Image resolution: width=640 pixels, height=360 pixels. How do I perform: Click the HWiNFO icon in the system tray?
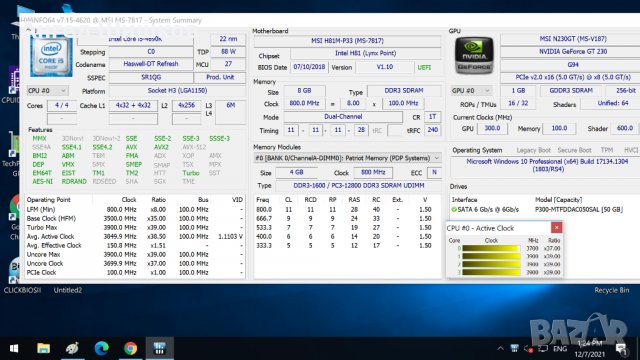514,349
